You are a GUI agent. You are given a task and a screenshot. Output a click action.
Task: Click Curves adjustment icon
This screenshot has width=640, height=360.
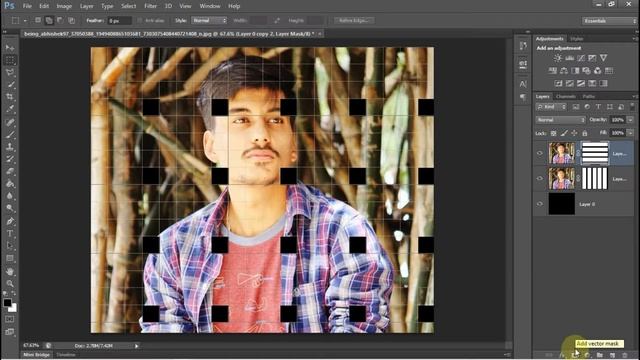[x=581, y=58]
